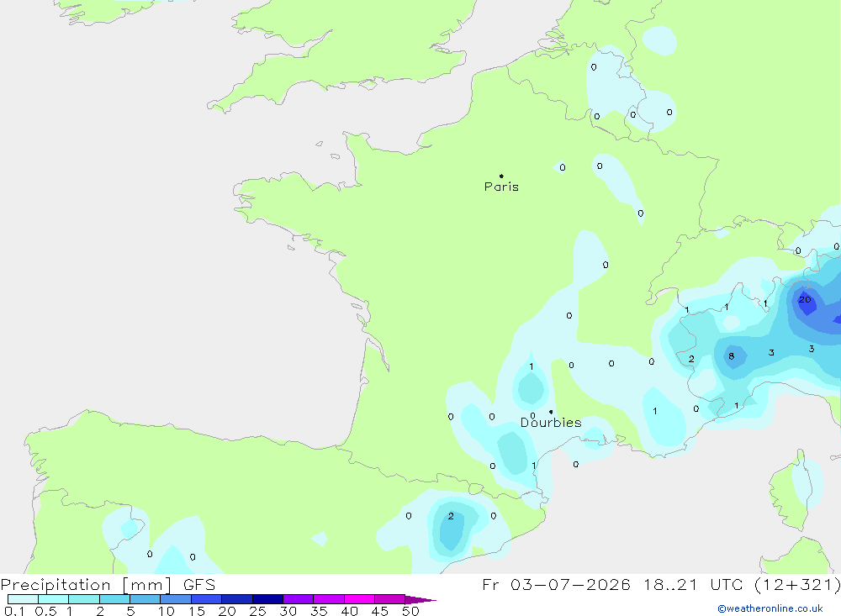Select the Dourbies location dot marker
This screenshot has height=616, width=841.
coord(551,412)
